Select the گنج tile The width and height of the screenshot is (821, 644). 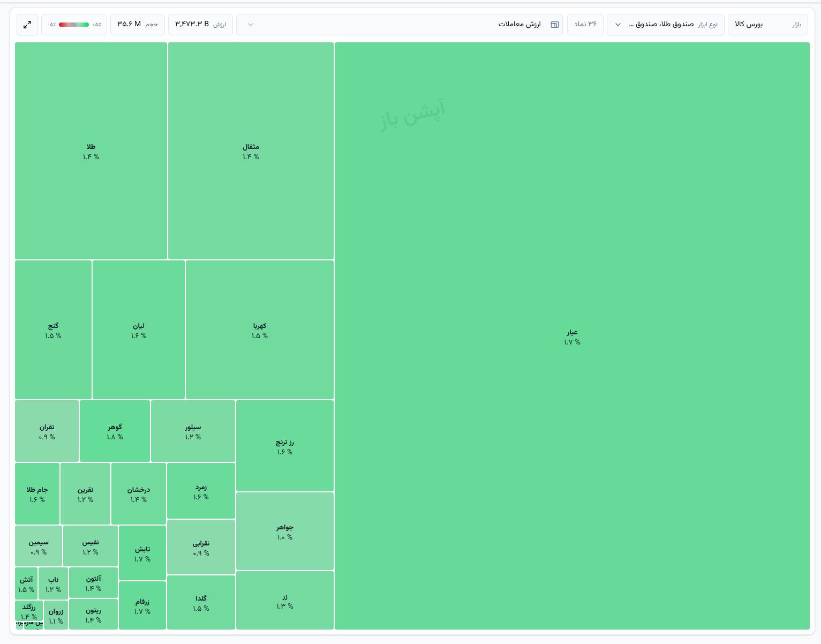pyautogui.click(x=53, y=330)
